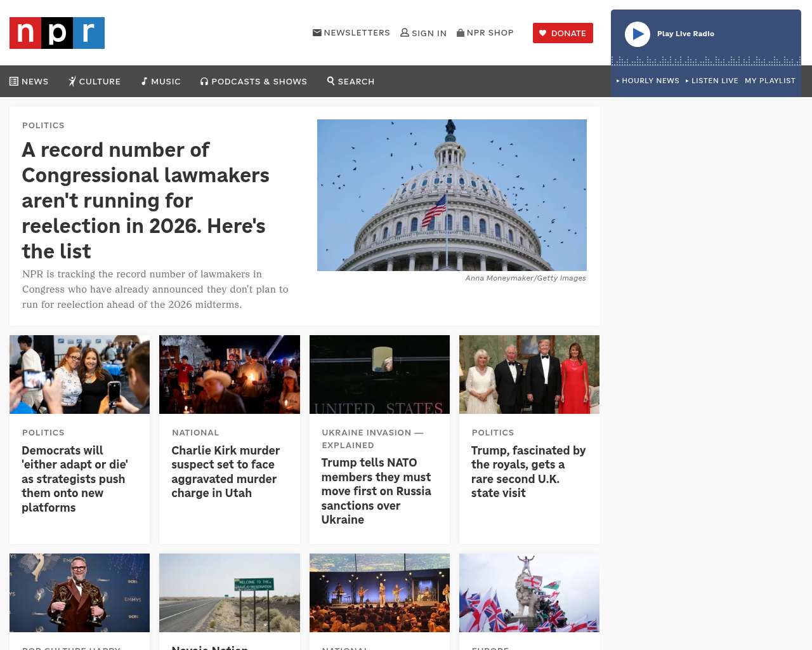This screenshot has width=812, height=650.
Task: Open flags and statue photo thumbnail
Action: [529, 593]
